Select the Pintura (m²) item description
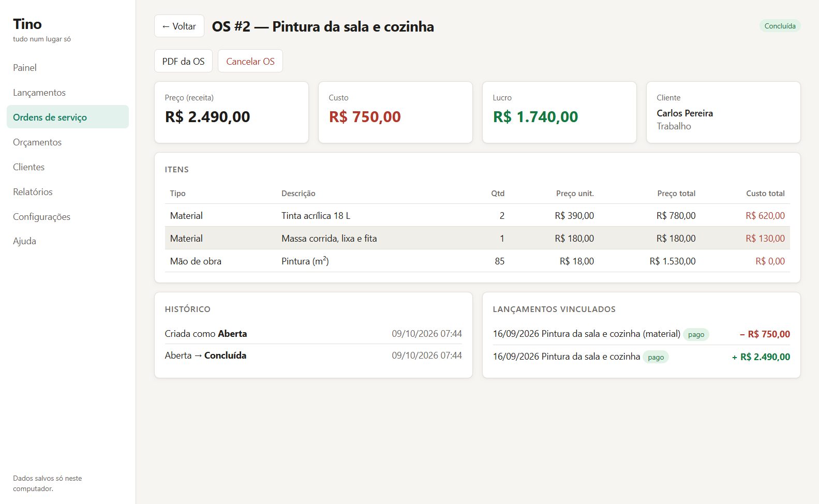This screenshot has width=819, height=504. (305, 261)
